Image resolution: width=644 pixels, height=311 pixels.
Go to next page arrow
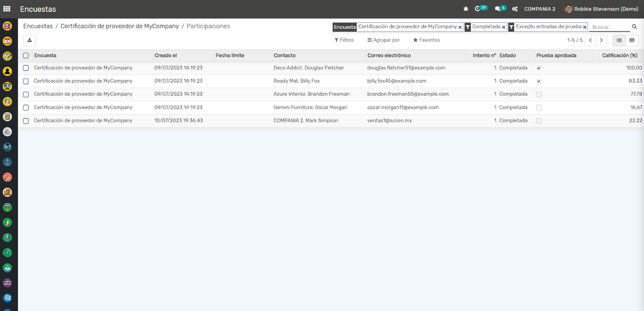[601, 40]
